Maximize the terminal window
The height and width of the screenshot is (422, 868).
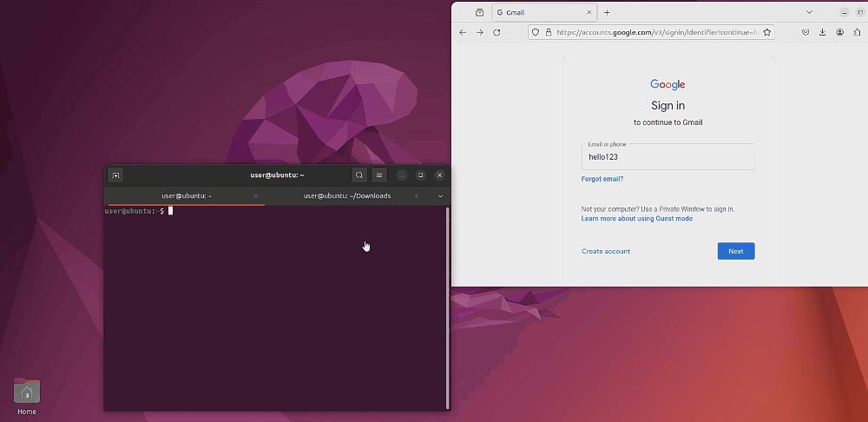421,175
